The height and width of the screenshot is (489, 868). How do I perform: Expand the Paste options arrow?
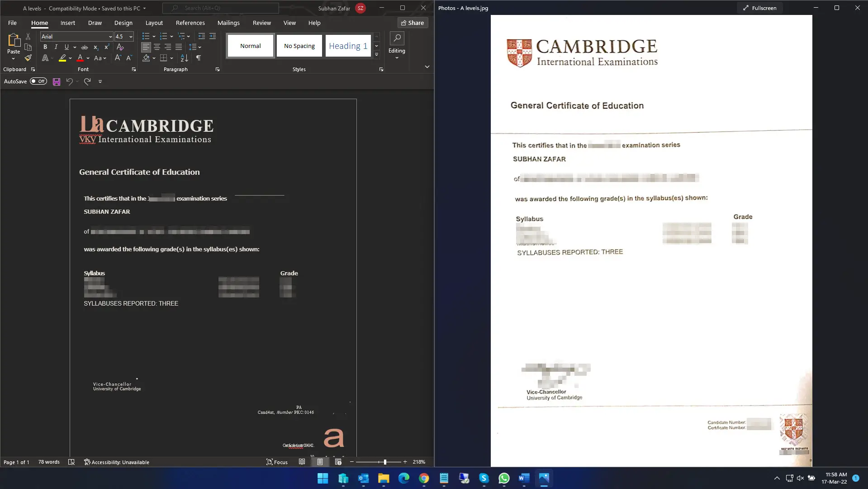tap(14, 58)
